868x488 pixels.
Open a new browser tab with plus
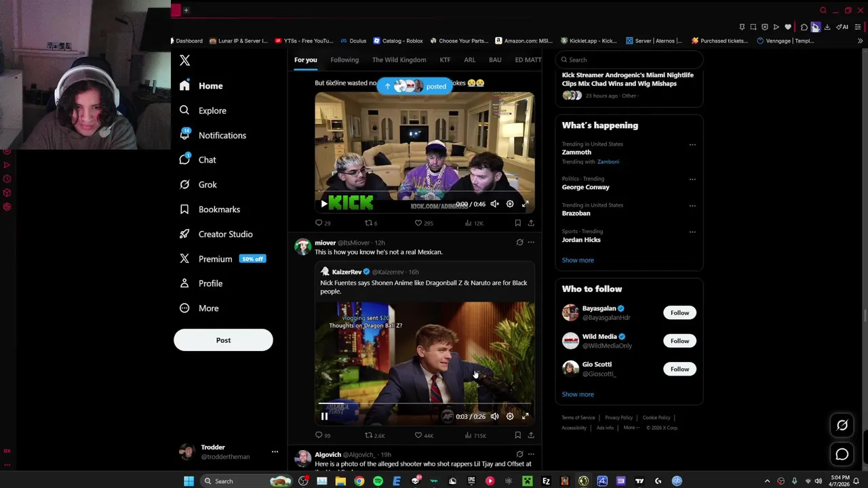pyautogui.click(x=186, y=10)
